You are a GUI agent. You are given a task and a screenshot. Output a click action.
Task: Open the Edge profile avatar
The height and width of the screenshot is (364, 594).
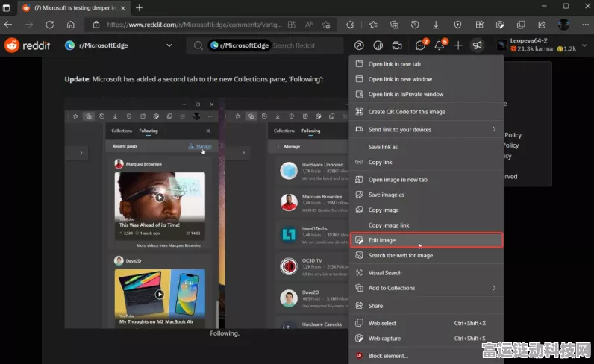563,25
